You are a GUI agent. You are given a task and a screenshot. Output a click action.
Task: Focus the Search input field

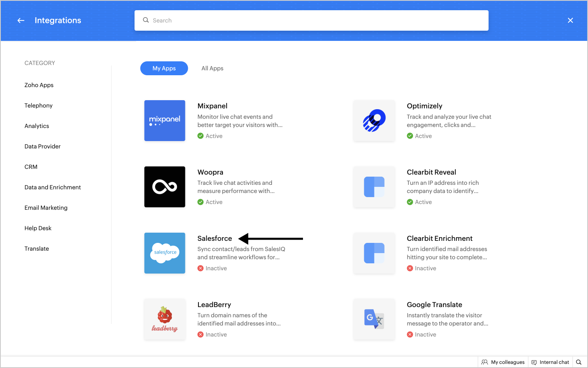[x=312, y=20]
